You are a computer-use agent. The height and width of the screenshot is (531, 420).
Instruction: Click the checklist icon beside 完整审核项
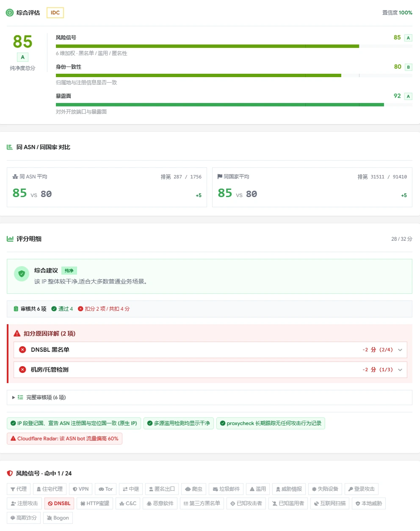coord(20,398)
